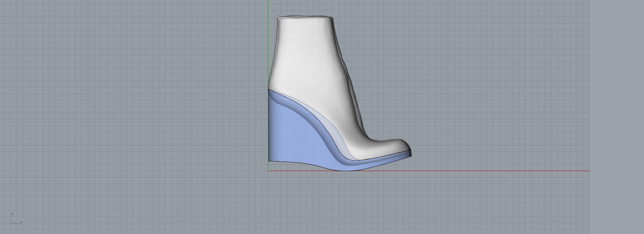The width and height of the screenshot is (644, 234).
Task: Click the green vertical axis line
Action: [268, 44]
